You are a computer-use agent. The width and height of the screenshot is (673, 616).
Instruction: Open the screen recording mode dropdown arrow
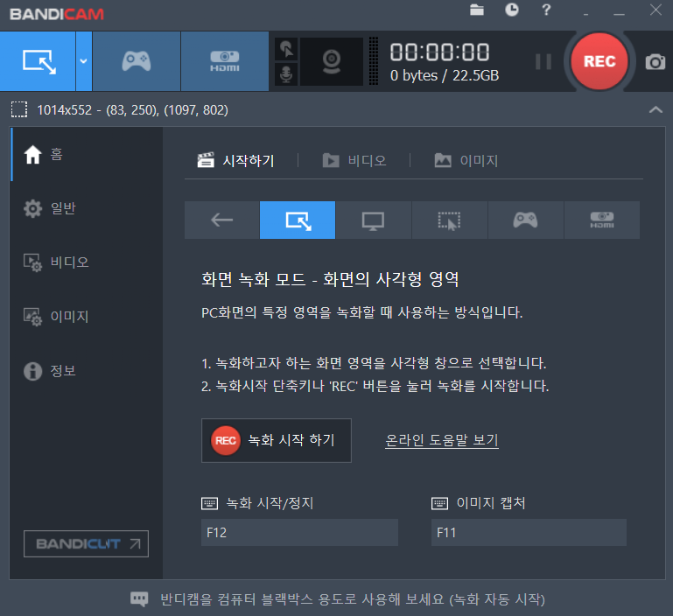click(84, 61)
